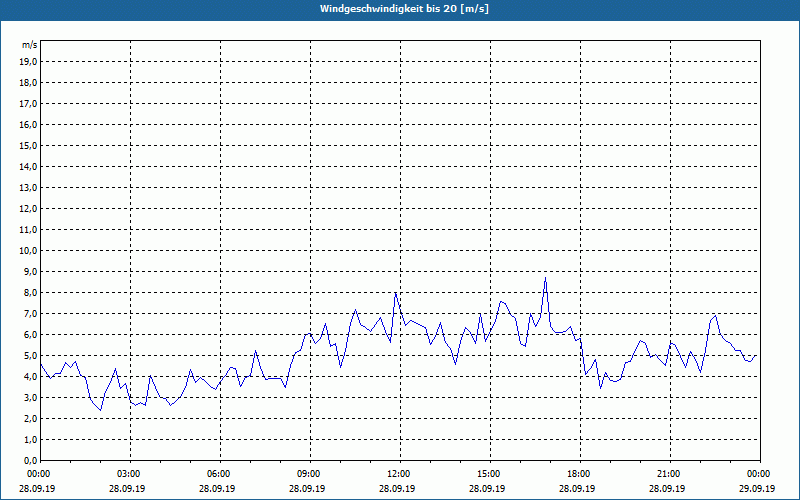The height and width of the screenshot is (500, 800).
Task: Click the '8,0' y-axis label
Action: (x=30, y=293)
